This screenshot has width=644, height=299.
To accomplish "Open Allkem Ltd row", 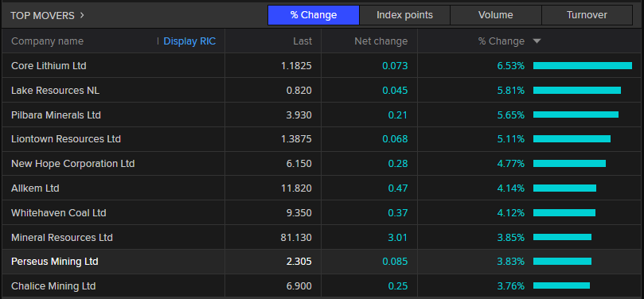I will coord(322,188).
